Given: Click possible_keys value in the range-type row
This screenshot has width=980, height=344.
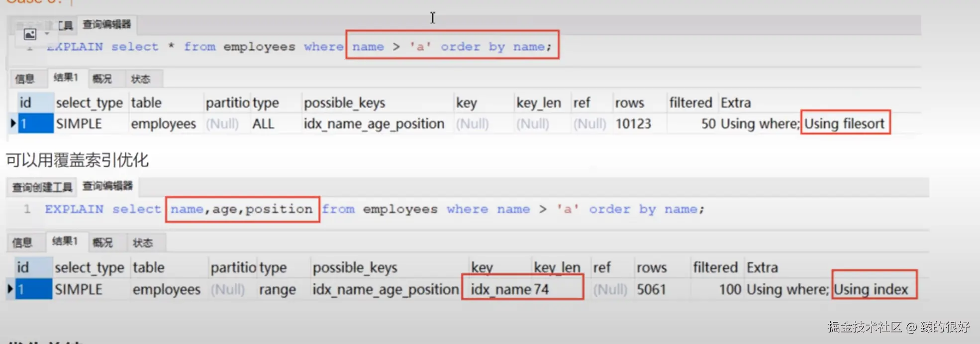Looking at the screenshot, I should coord(386,290).
